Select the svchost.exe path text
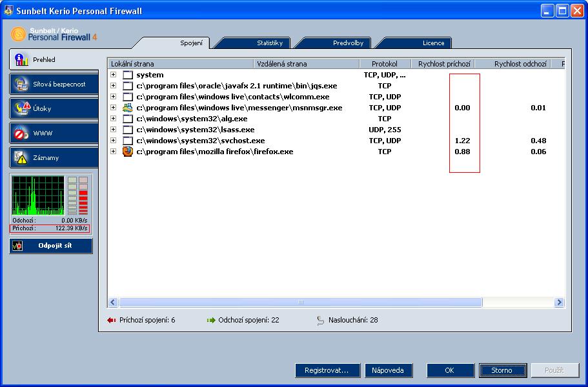Image resolution: width=588 pixels, height=387 pixels. click(201, 141)
